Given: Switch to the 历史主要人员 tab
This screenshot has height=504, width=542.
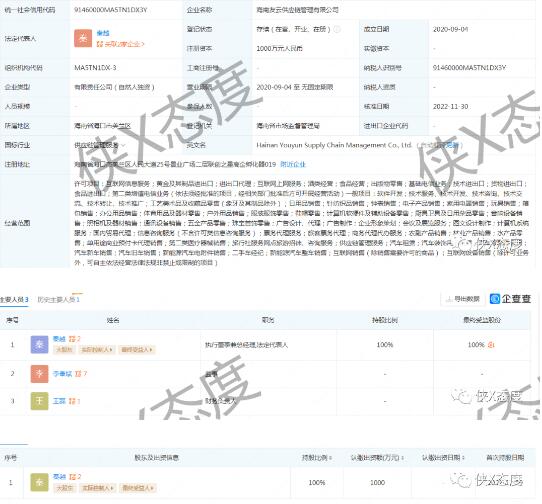Looking at the screenshot, I should [59, 299].
